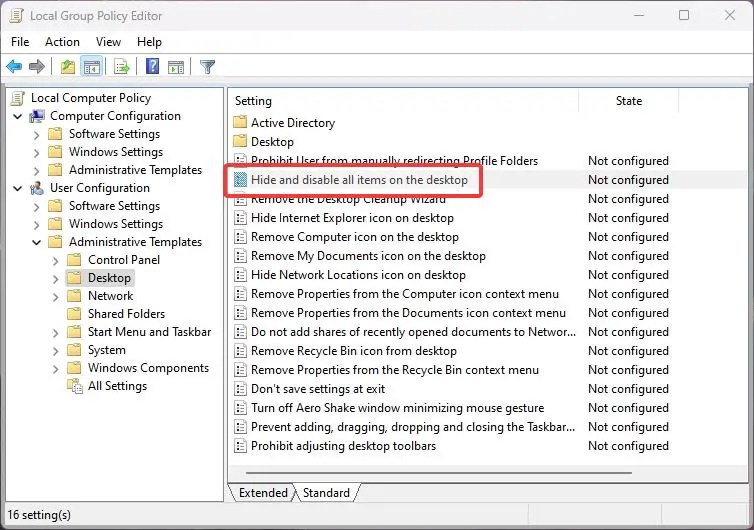754x530 pixels.
Task: Click the Up one level folder icon
Action: click(68, 66)
